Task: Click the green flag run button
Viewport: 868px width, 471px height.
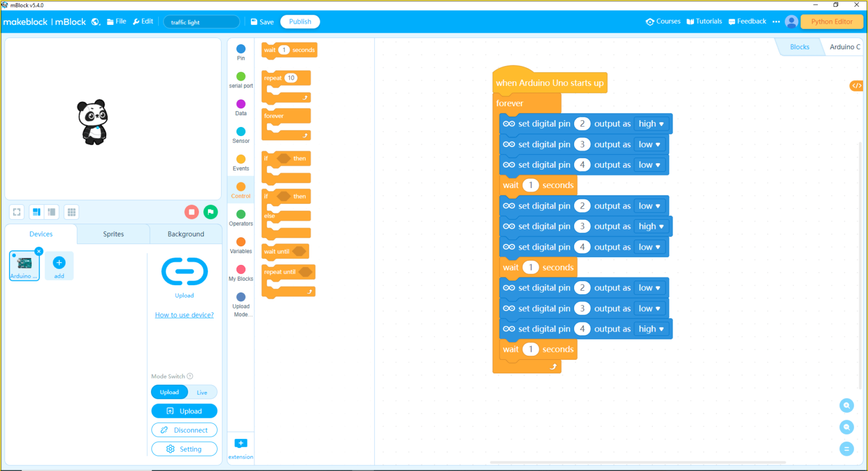Action: (x=210, y=212)
